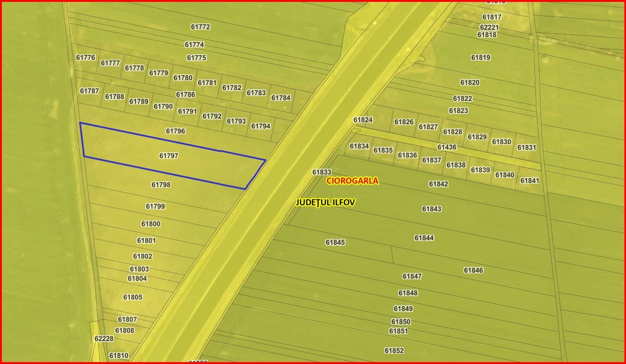Select parcel number 61798
The width and height of the screenshot is (626, 364).
point(161,185)
